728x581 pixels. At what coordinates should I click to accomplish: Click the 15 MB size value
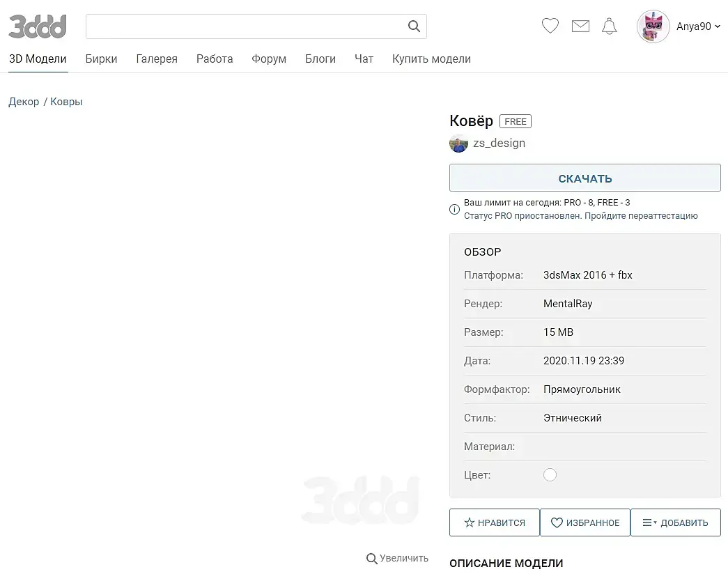(558, 332)
